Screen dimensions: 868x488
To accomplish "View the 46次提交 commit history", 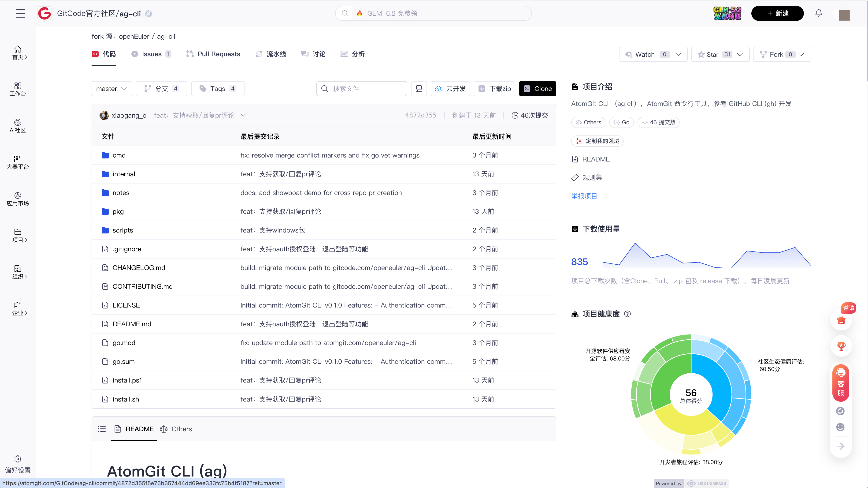I will pos(530,115).
